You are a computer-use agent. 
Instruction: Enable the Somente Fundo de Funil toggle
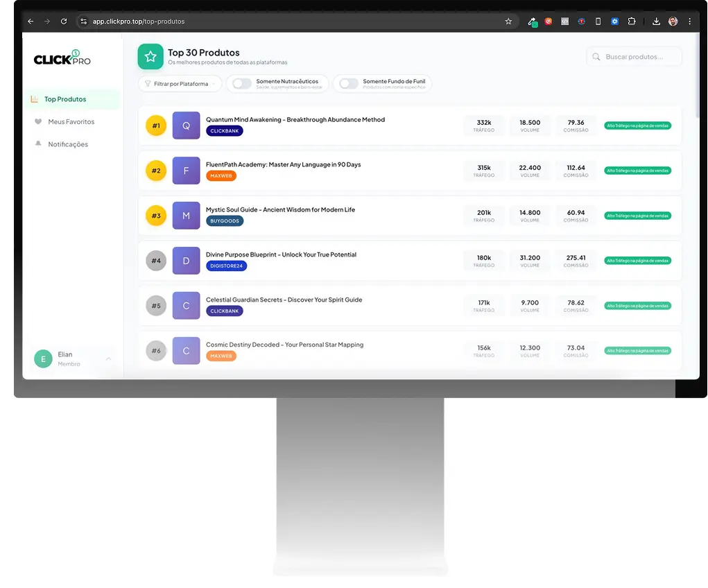coord(348,84)
